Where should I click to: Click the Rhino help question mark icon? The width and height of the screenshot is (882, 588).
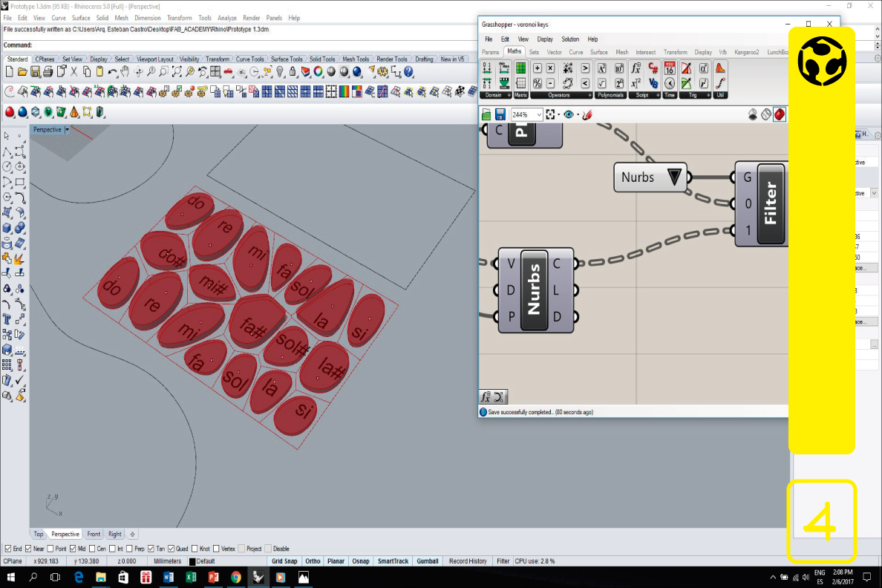[408, 72]
